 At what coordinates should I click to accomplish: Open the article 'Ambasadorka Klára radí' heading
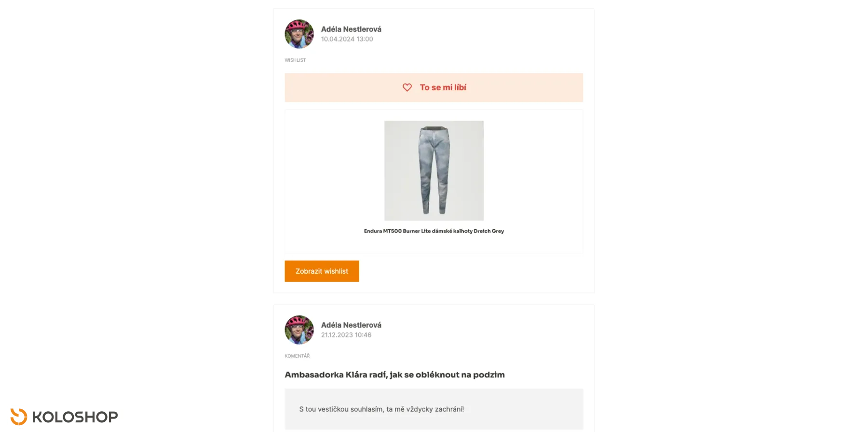pos(394,375)
